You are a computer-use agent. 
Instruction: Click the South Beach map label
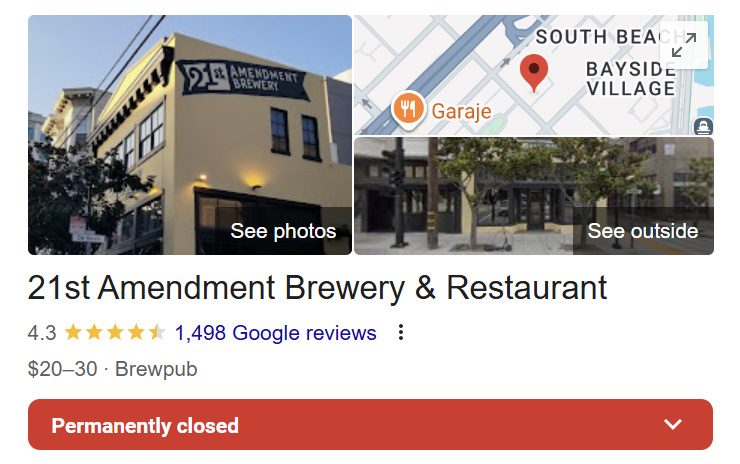pyautogui.click(x=604, y=37)
